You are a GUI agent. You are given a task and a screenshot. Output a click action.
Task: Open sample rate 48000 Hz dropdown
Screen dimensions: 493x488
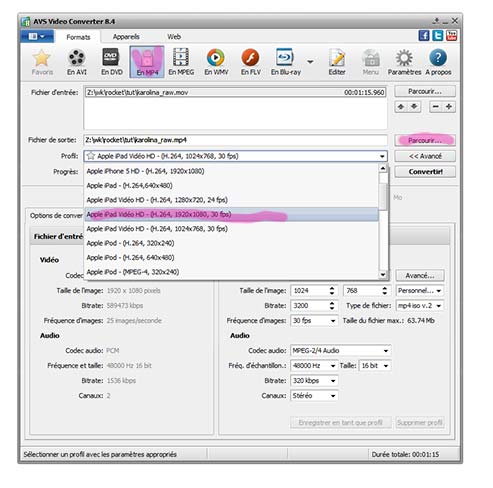tap(314, 366)
